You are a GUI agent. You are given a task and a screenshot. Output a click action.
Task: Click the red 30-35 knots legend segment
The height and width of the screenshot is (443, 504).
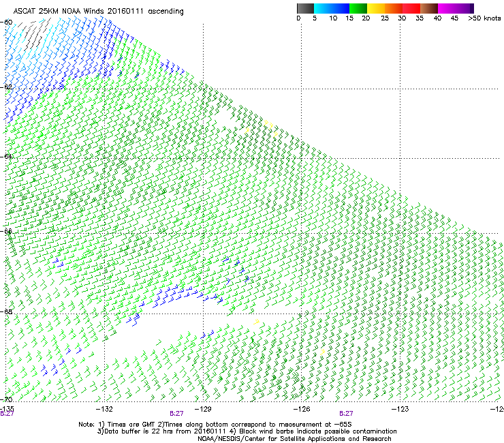tap(411, 8)
